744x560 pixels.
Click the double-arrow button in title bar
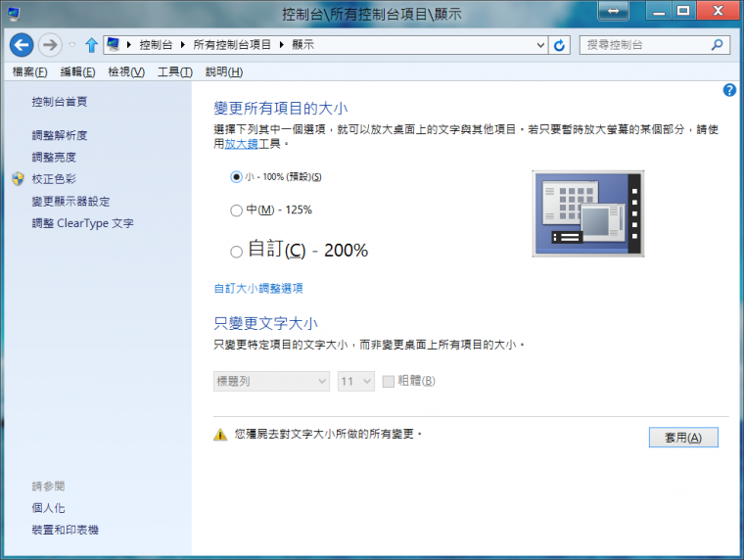(x=613, y=11)
